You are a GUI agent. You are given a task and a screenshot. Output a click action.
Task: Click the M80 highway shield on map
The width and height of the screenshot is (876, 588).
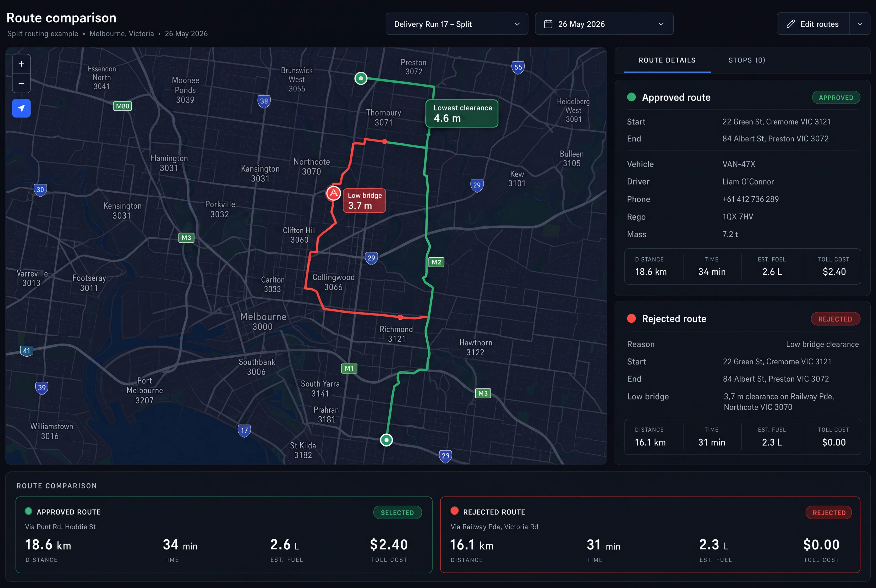(x=123, y=106)
